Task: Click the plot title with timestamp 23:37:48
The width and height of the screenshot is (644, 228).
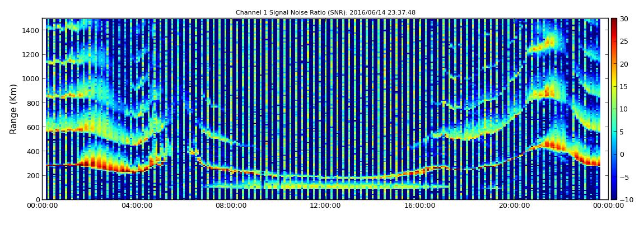Action: coord(325,13)
